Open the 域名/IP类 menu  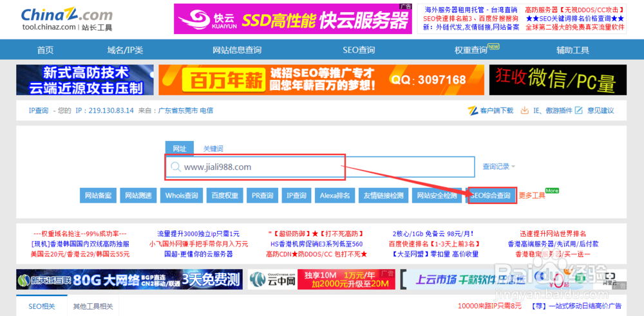pyautogui.click(x=126, y=50)
